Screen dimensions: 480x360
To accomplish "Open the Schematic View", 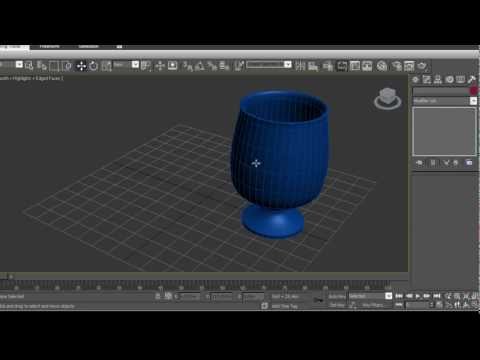I will pos(367,66).
